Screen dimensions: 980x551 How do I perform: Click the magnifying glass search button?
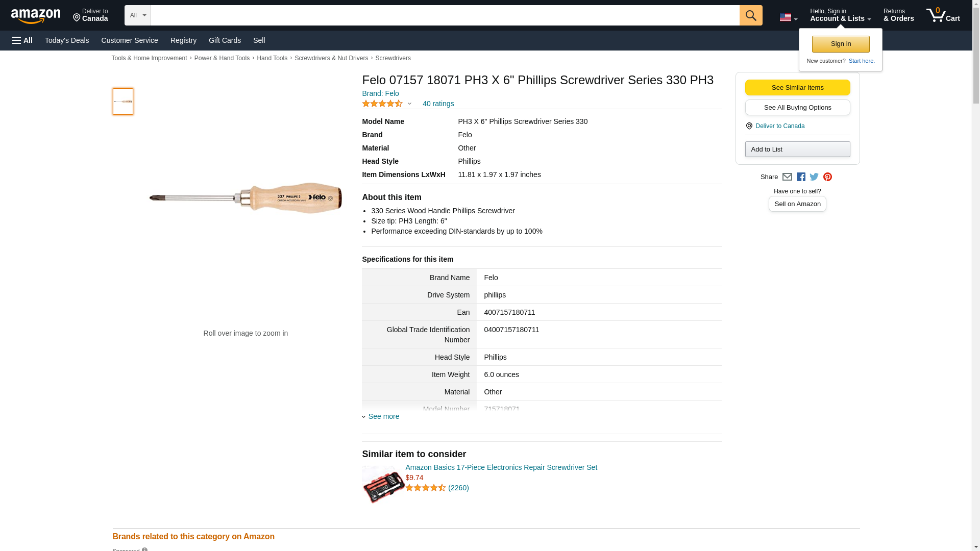(750, 15)
